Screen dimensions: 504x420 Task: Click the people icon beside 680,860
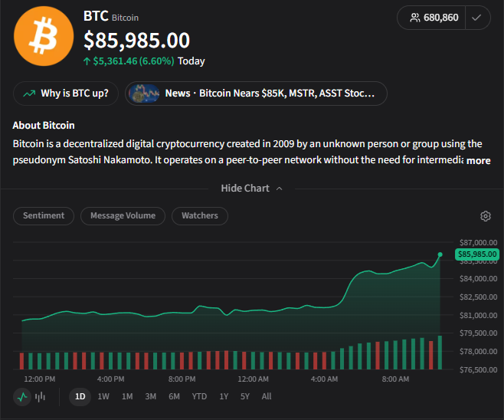tap(415, 18)
